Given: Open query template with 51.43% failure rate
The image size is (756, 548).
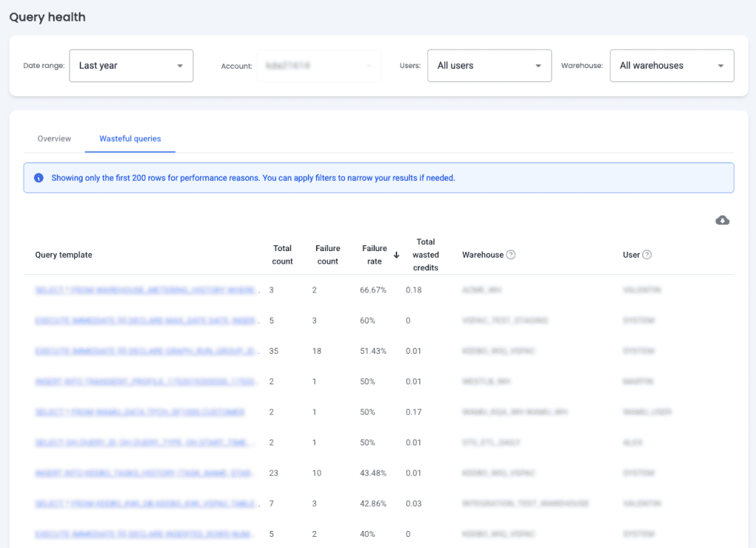Looking at the screenshot, I should [147, 351].
